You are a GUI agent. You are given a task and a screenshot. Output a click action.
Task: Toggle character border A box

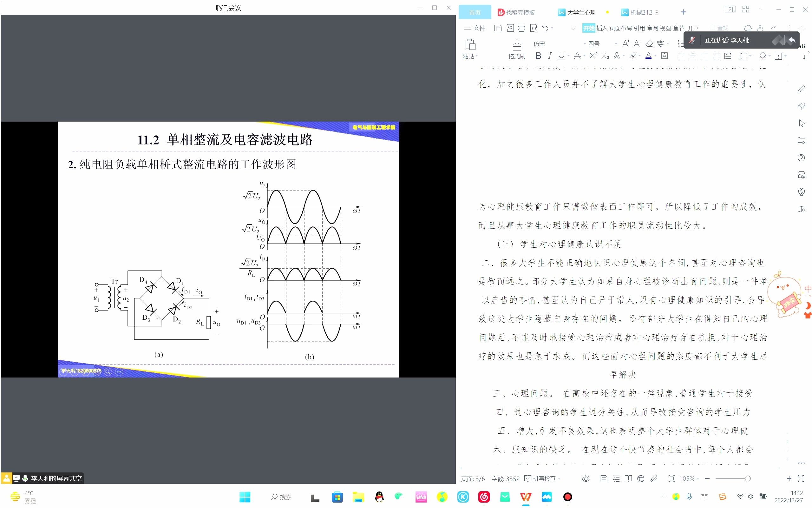click(665, 56)
